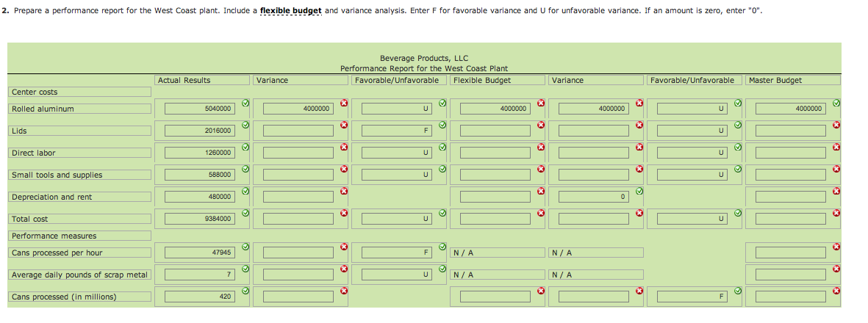Click Average daily pounds of scrap metal variance field

tap(298, 275)
